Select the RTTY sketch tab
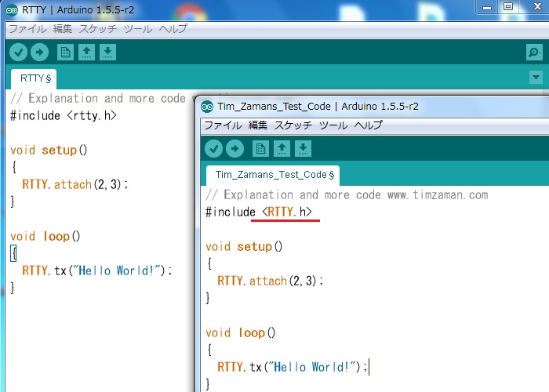Viewport: 549px width, 392px height. (35, 78)
